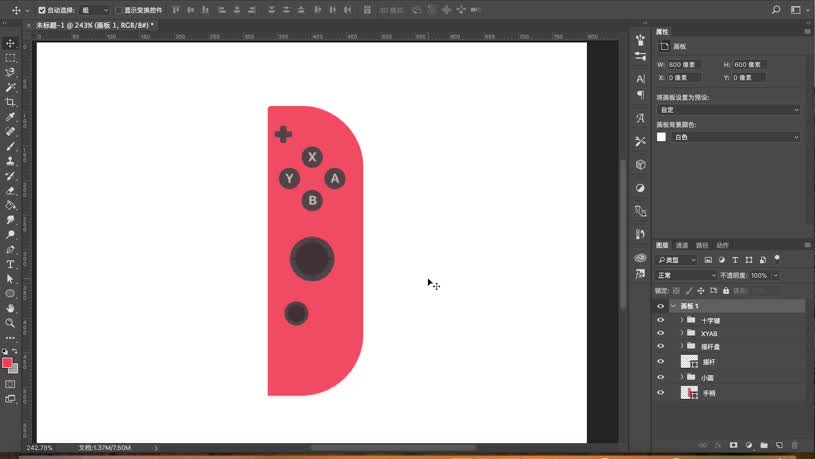The image size is (815, 459).
Task: Hide the 摇杆盘 group eye icon
Action: (x=661, y=346)
